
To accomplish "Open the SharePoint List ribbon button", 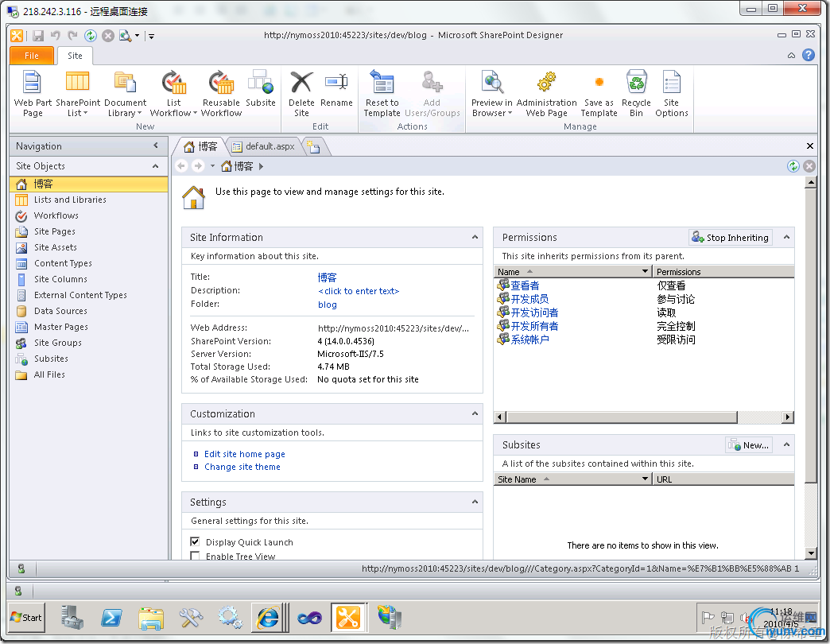I will 77,93.
